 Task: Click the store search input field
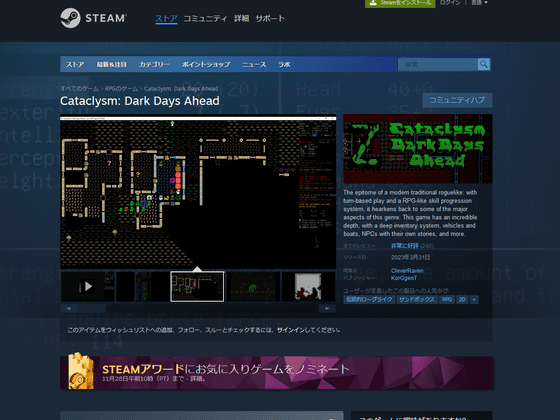tap(438, 65)
